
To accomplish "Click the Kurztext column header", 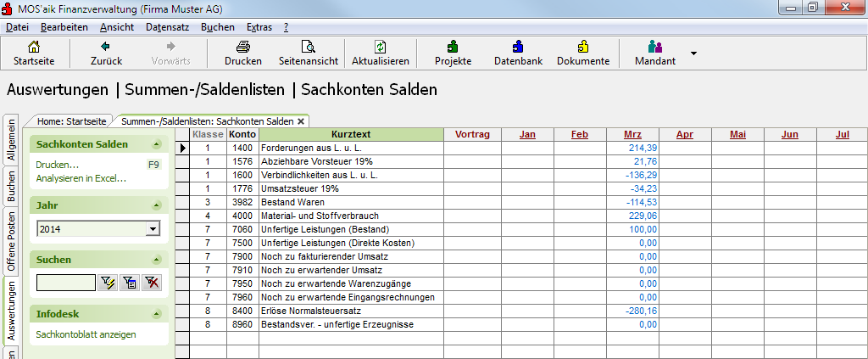I will coord(351,135).
